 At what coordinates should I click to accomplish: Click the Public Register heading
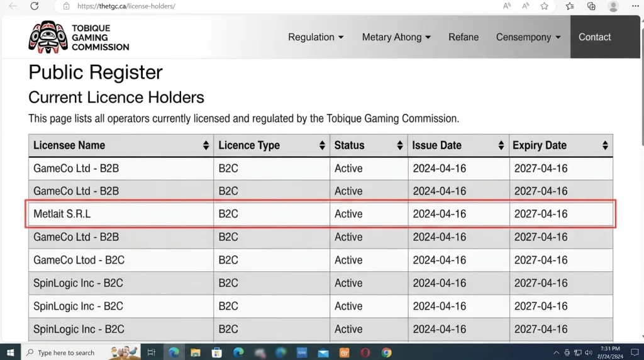96,72
